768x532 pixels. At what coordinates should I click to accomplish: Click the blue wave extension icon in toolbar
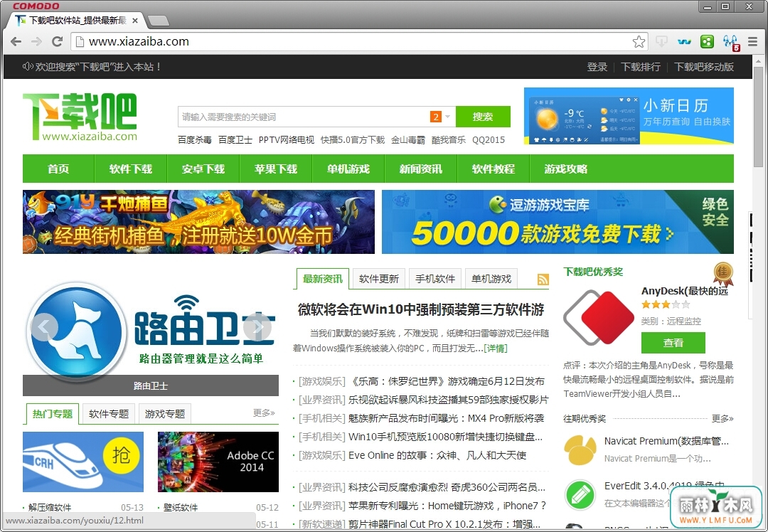pos(684,42)
